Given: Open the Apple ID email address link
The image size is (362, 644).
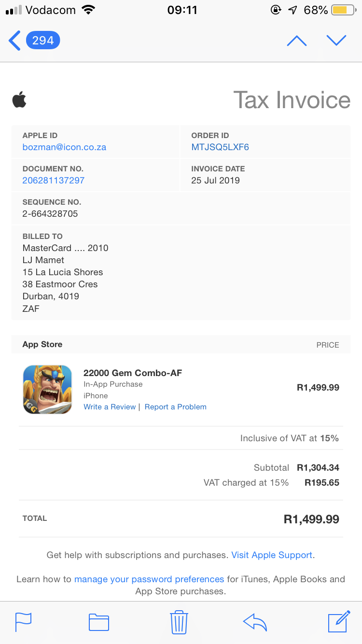Looking at the screenshot, I should 64,147.
